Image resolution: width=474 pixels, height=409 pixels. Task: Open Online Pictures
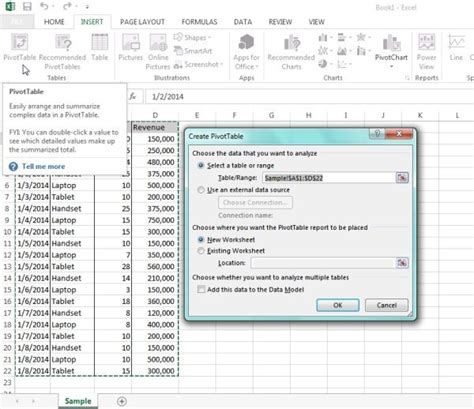click(158, 52)
